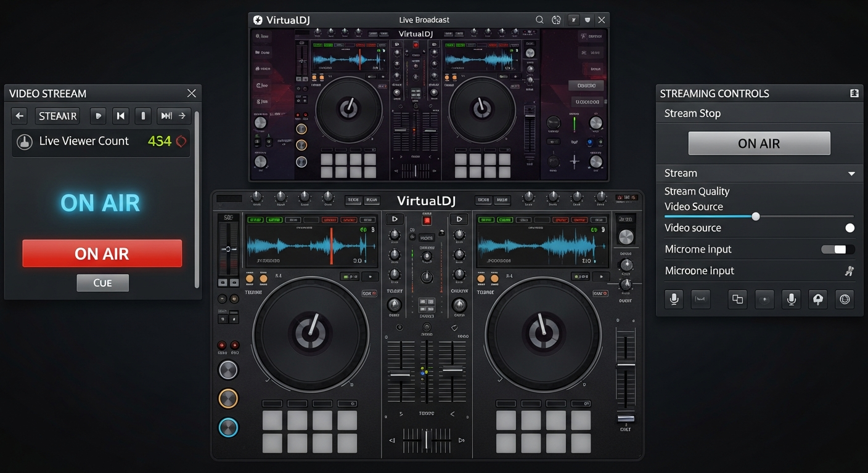Click the screen duplicate icon in Streaming Controls
This screenshot has height=473, width=868.
tap(737, 299)
